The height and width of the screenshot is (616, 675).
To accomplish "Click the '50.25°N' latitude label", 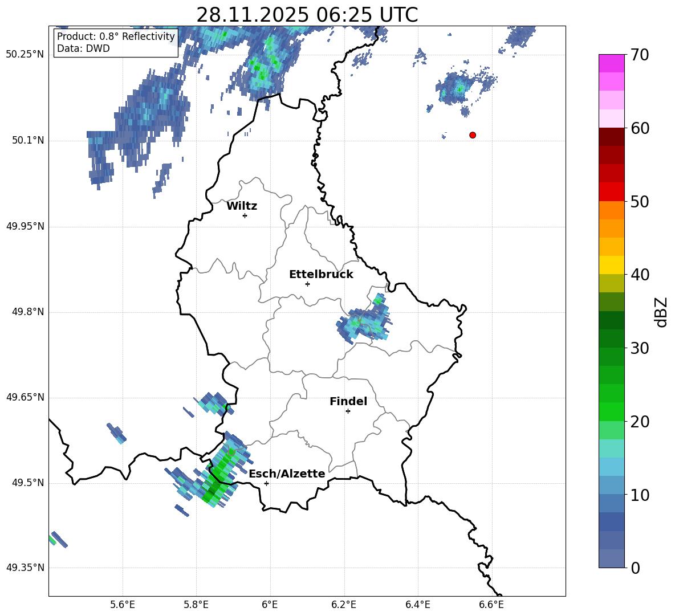I will click(x=25, y=55).
